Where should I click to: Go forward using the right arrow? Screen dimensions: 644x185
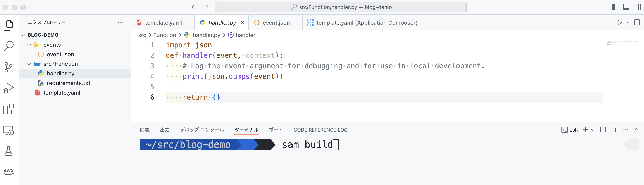tap(206, 7)
